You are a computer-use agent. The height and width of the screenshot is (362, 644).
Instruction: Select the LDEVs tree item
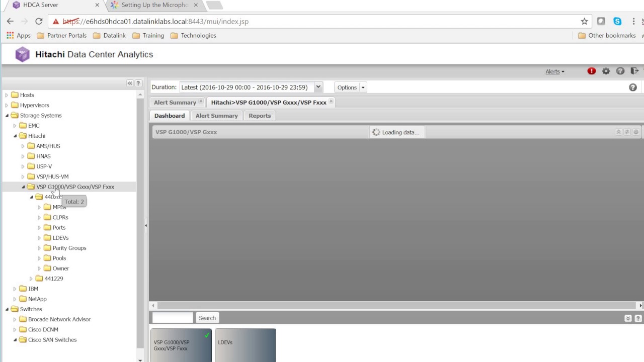pos(60,238)
